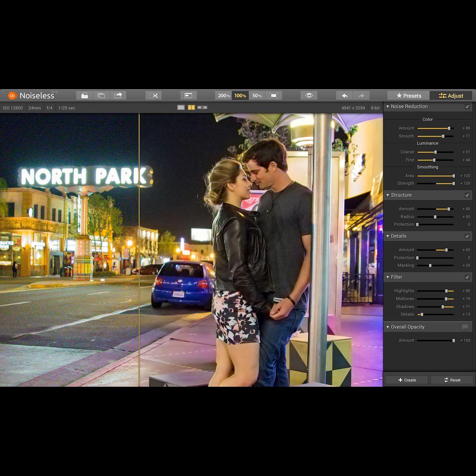Click the Create preset button
Viewport: 476px width, 476px height.
pos(407,380)
